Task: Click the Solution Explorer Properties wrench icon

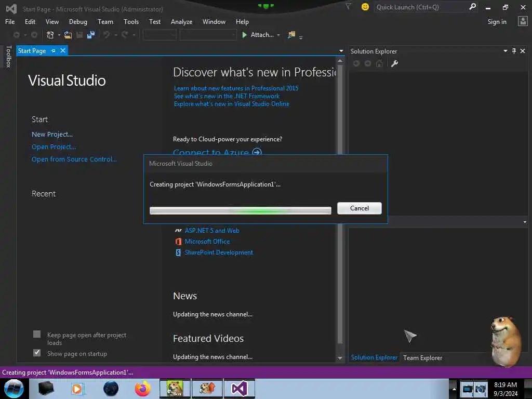Action: click(x=394, y=63)
